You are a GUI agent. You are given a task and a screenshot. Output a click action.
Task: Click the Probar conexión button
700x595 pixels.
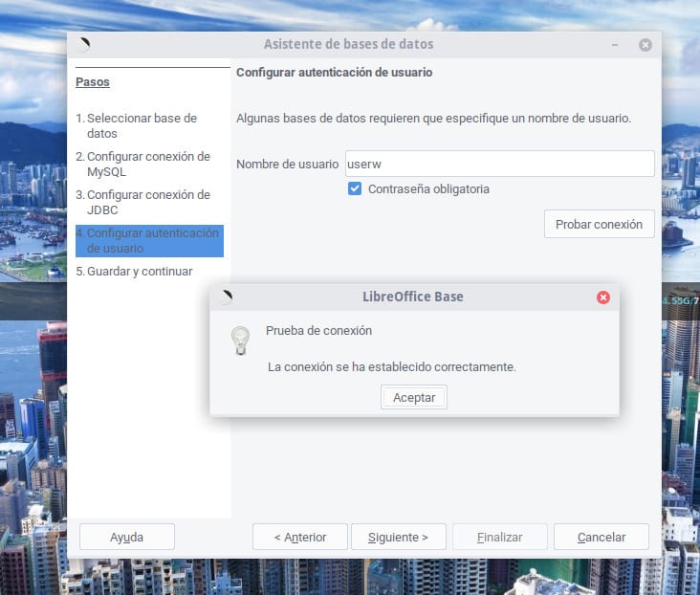point(599,224)
